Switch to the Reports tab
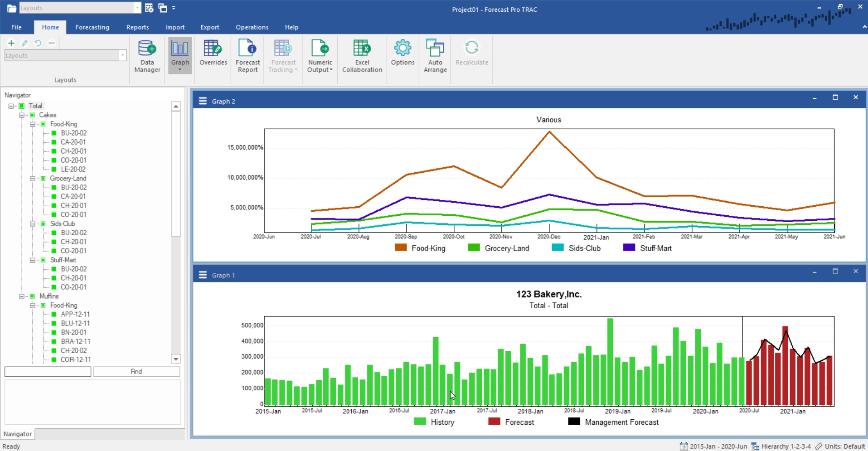Screen dimensions: 868x451 point(137,27)
